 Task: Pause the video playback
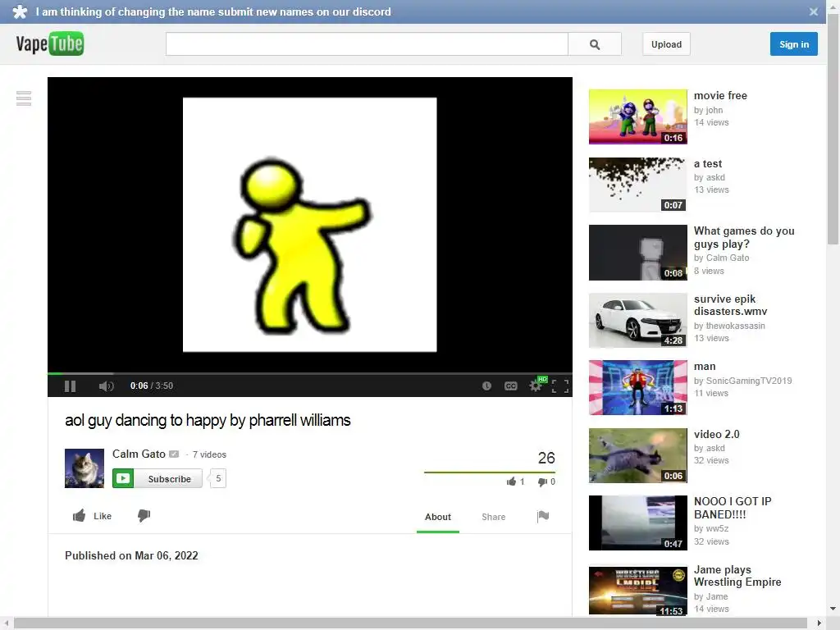pos(71,386)
